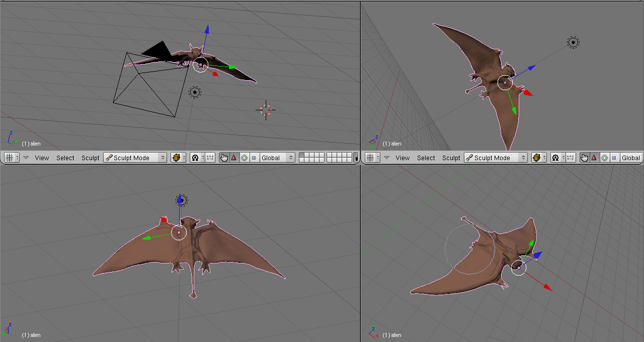644x342 pixels.
Task: Open viewport shading cube selector in left header
Action: coord(178,158)
